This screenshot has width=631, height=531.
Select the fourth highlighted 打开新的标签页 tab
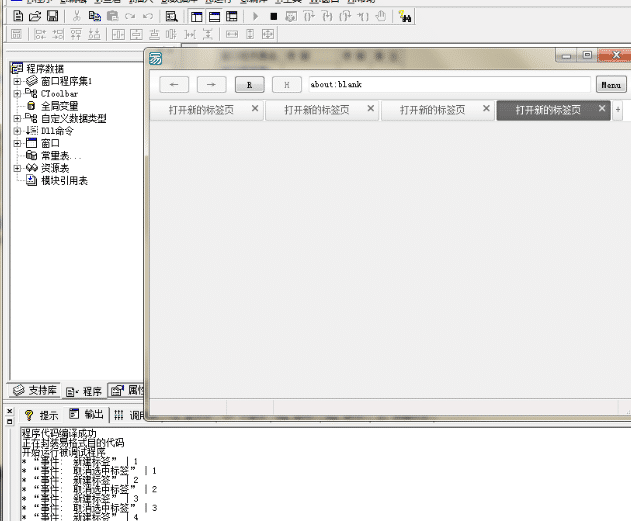coord(547,110)
